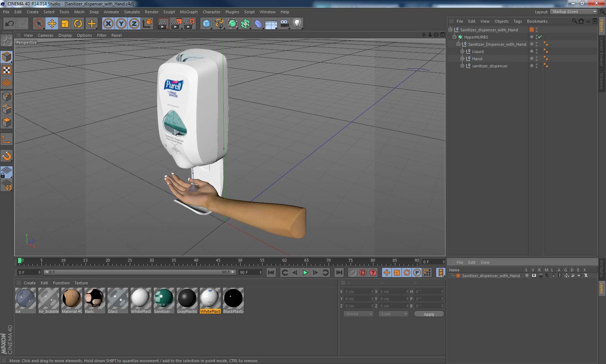
Task: Render the active view
Action: click(x=163, y=24)
